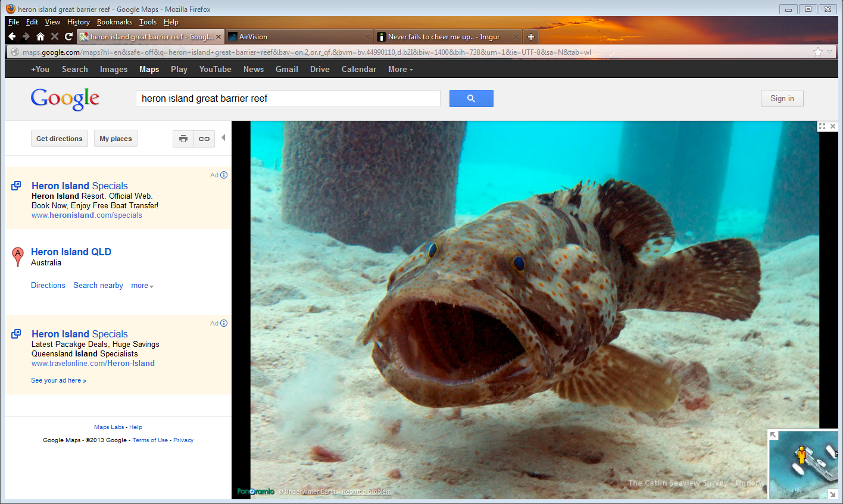Click the browser Forward arrow

click(26, 37)
